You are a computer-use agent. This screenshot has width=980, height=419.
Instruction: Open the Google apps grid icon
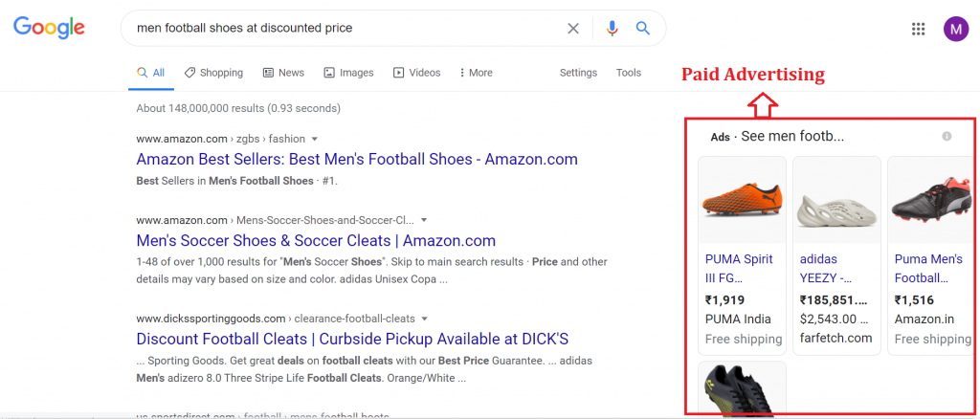pyautogui.click(x=918, y=29)
